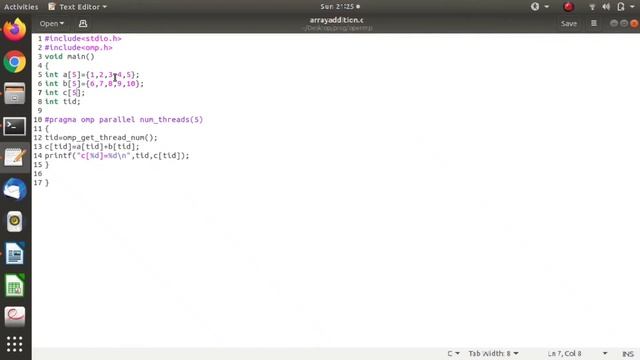Open the Files manager dock icon
640x360 pixels.
pyautogui.click(x=15, y=93)
